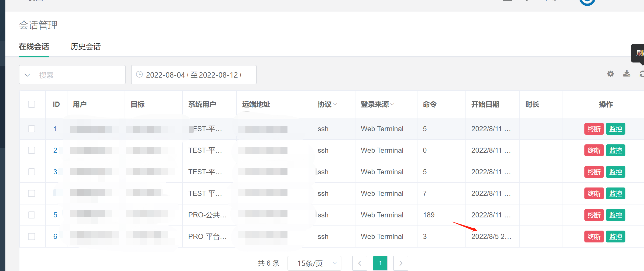The image size is (644, 271).
Task: Select page 1 in pagination
Action: (x=380, y=263)
